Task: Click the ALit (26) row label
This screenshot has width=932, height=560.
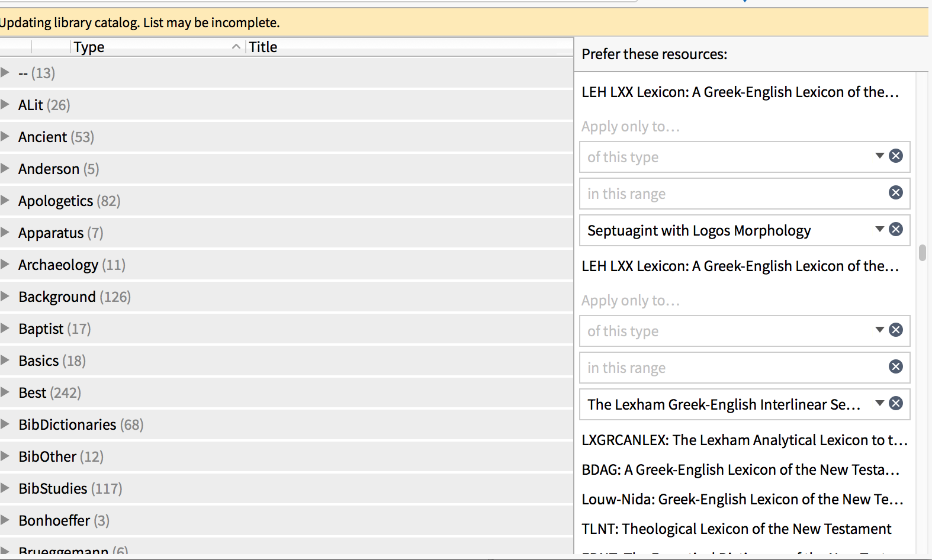Action: pyautogui.click(x=44, y=105)
